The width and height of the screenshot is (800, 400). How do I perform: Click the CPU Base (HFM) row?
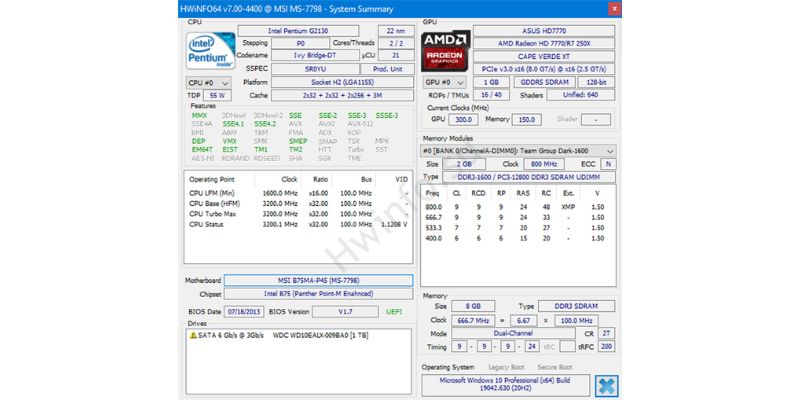click(298, 204)
